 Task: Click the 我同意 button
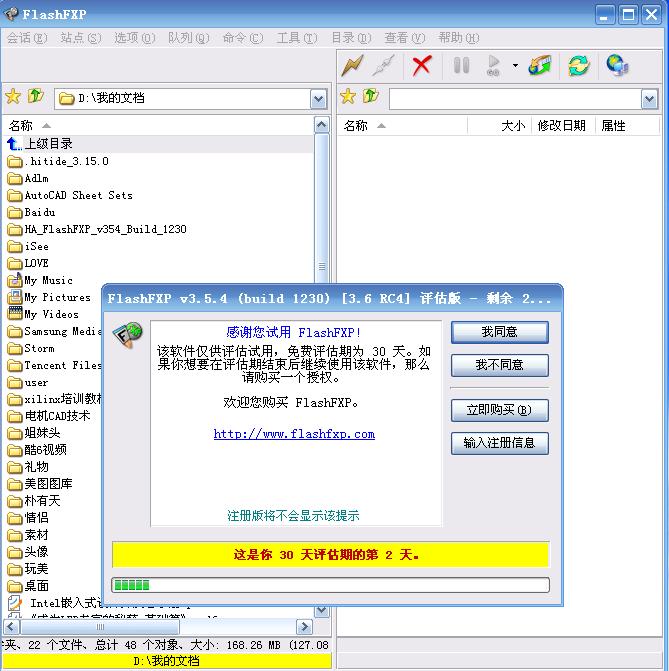tap(499, 332)
